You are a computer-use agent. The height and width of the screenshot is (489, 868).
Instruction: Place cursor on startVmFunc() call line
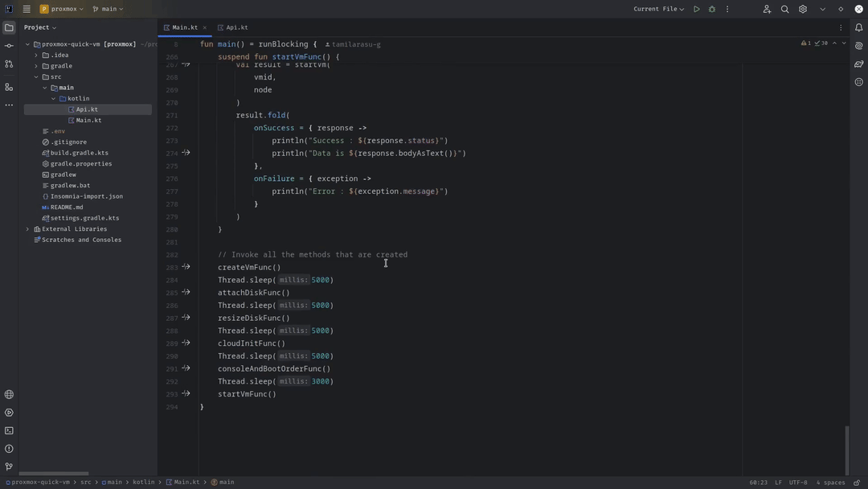coord(247,394)
